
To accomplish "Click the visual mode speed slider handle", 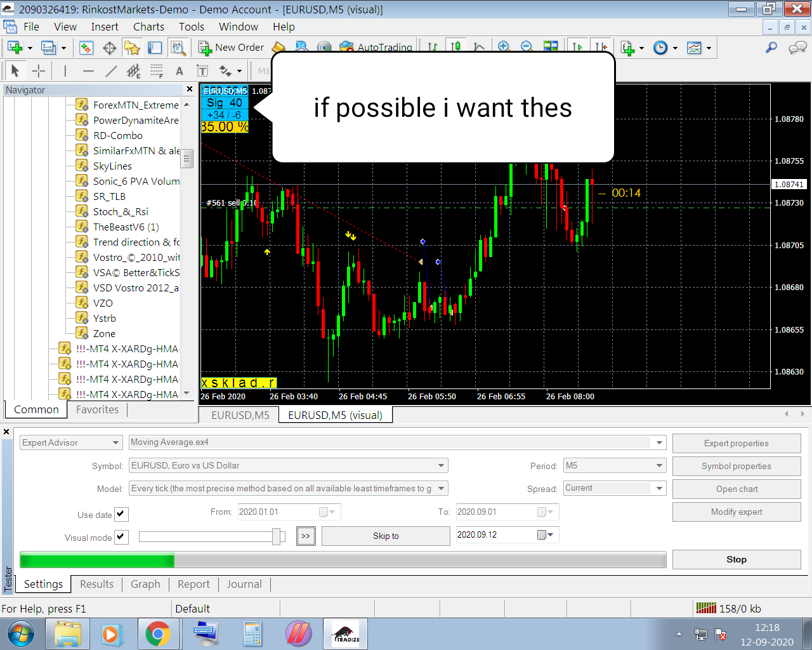I will pyautogui.click(x=277, y=536).
